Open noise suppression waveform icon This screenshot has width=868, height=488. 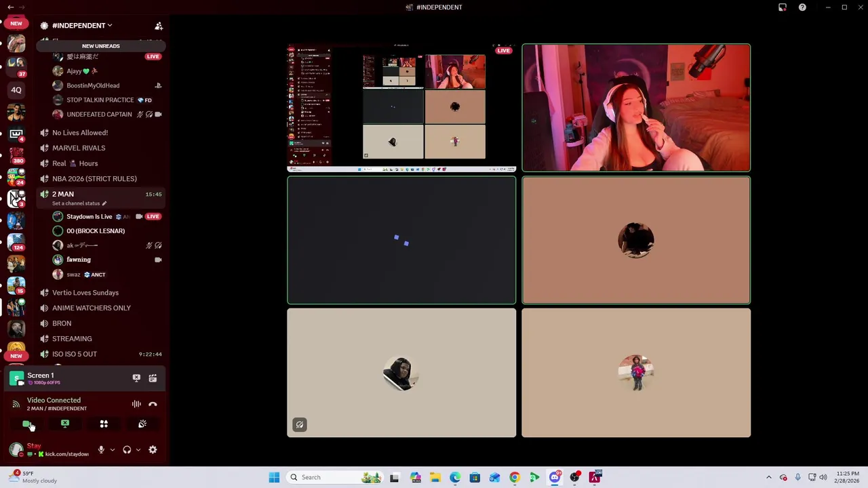point(136,404)
